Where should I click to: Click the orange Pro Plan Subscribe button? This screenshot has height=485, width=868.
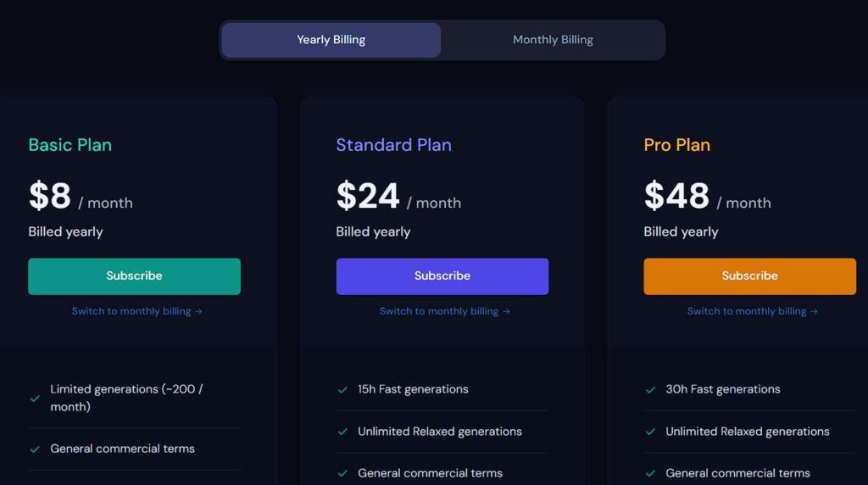click(749, 276)
